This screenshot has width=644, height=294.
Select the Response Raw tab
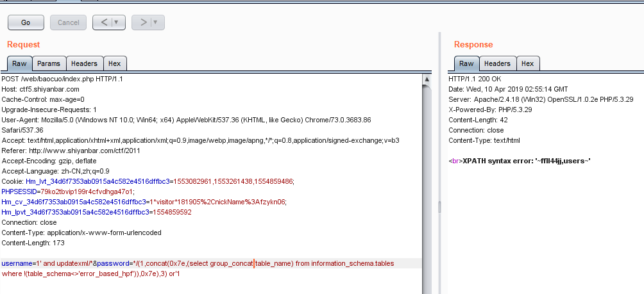466,63
